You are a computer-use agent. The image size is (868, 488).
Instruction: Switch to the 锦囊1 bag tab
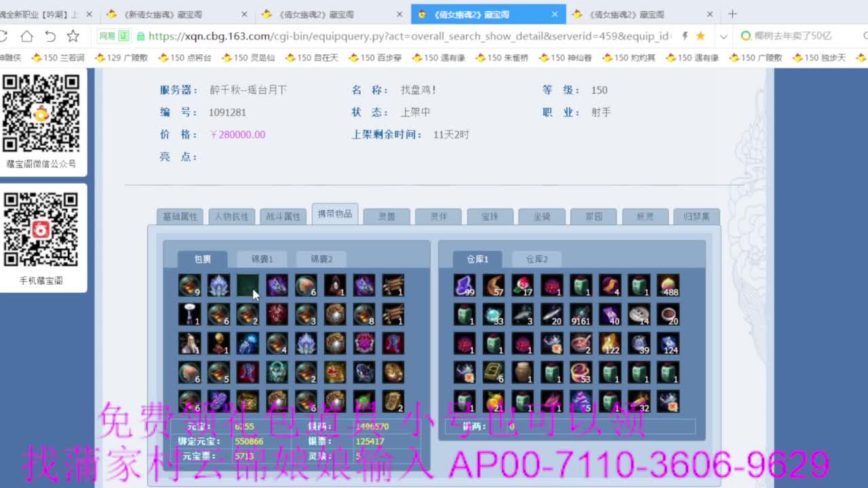pos(262,259)
